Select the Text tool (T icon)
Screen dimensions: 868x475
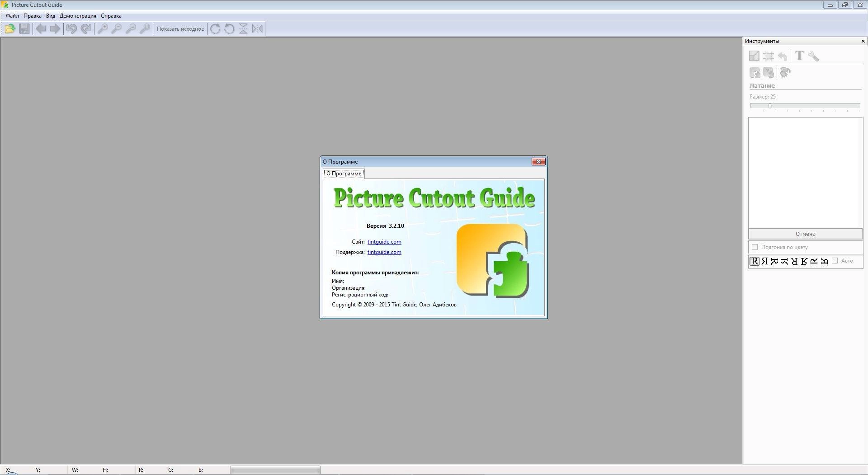tap(799, 56)
